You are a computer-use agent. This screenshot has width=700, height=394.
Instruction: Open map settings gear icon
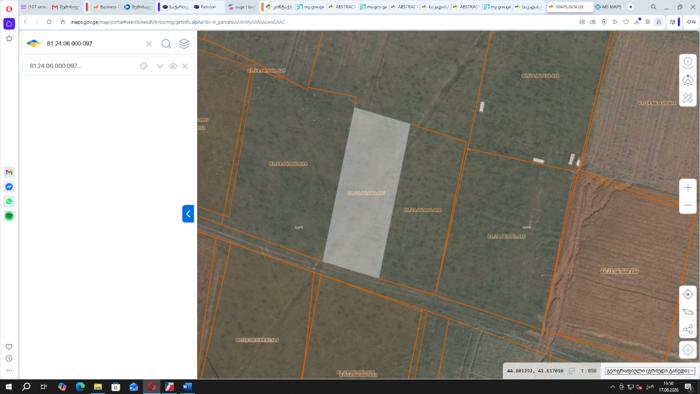pos(688,349)
